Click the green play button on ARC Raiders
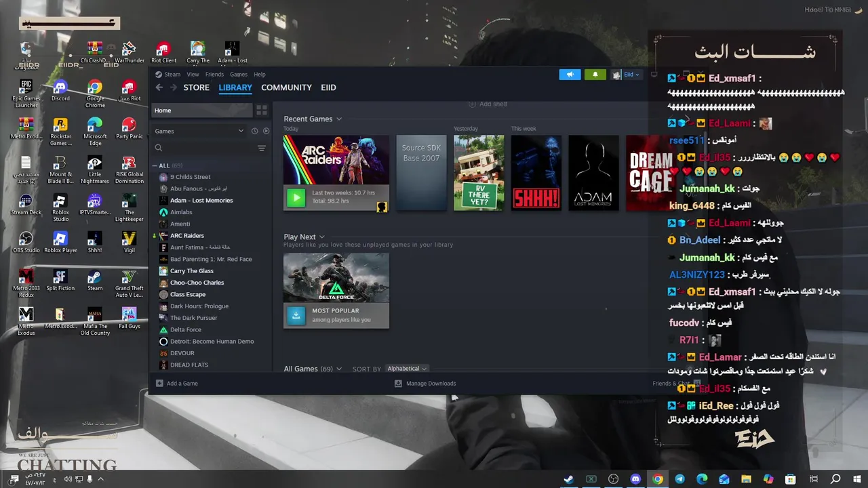 point(296,198)
